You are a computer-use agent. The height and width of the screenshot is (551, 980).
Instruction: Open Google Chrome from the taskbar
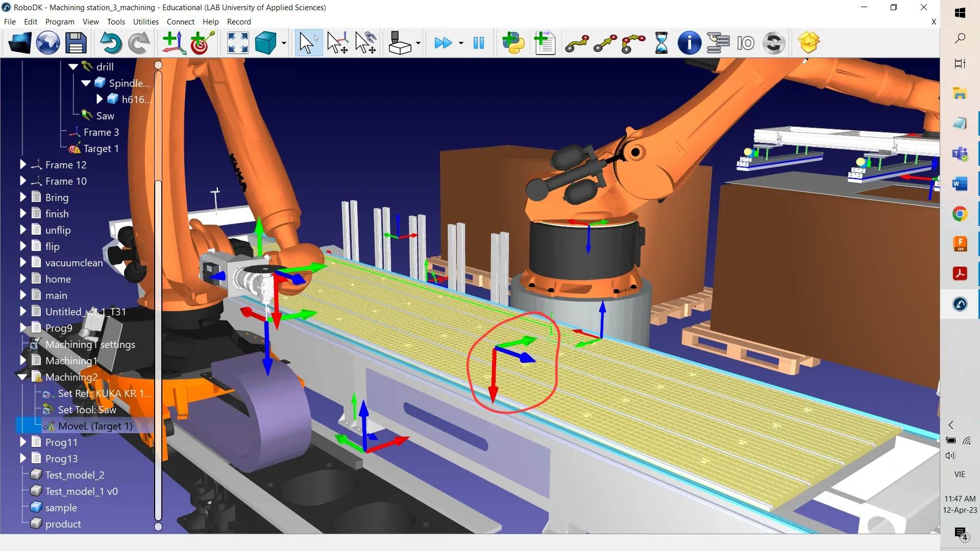(960, 214)
